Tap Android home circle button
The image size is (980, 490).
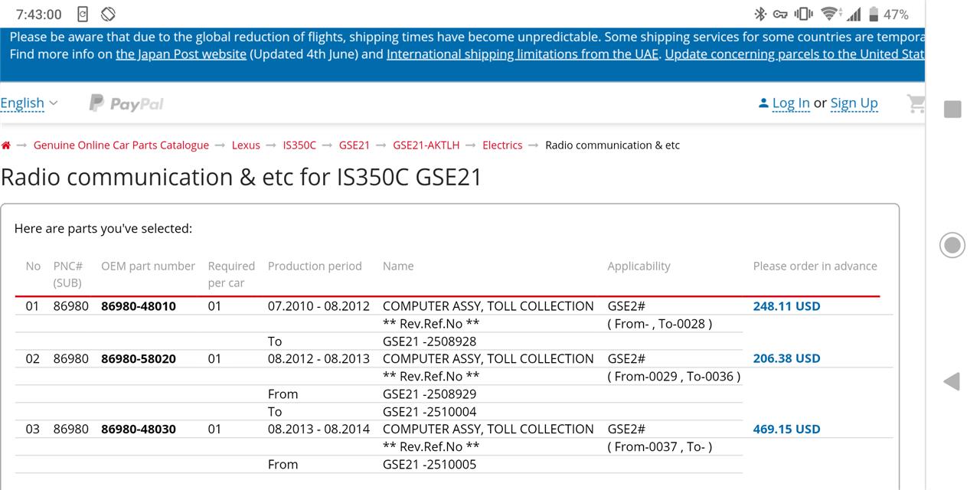(952, 245)
